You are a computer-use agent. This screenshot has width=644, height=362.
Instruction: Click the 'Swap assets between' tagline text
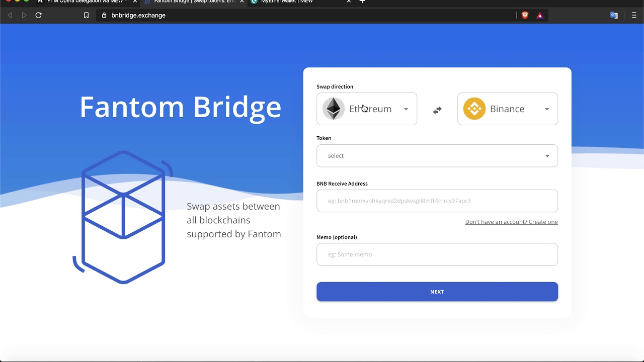pyautogui.click(x=233, y=206)
